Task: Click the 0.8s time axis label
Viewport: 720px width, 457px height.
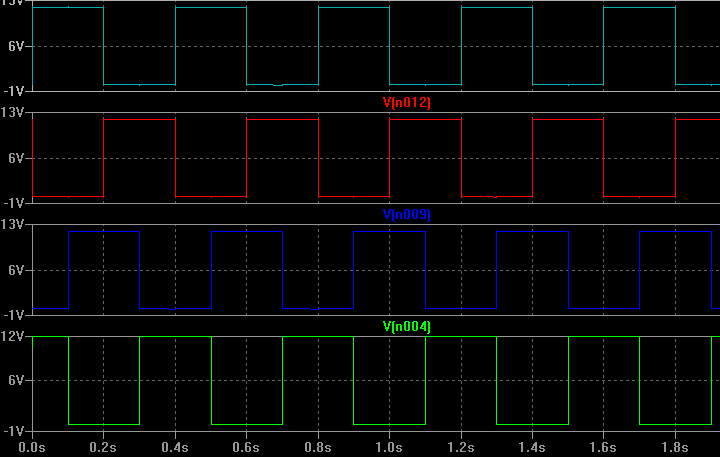Action: pyautogui.click(x=317, y=447)
